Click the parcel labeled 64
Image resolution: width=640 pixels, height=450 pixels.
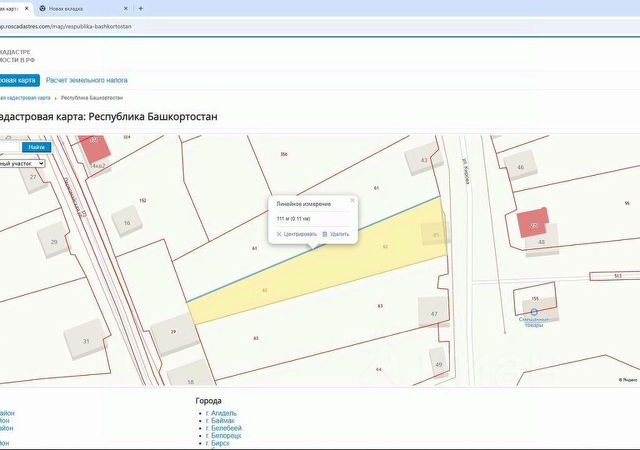coord(379,370)
